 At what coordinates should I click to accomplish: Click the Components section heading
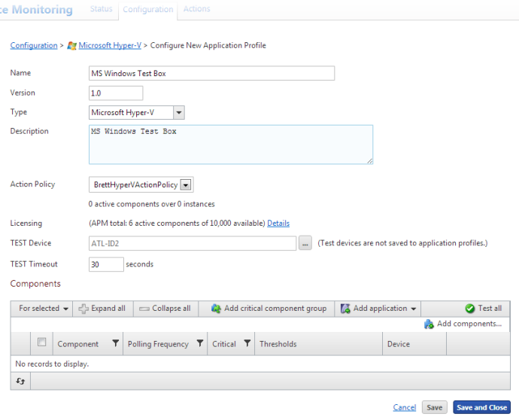tap(35, 284)
